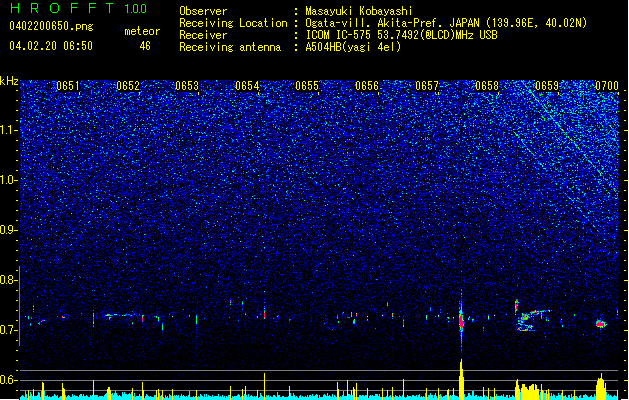Click the kHz axis unit label
Screen dimensions: 629x400
click(9, 81)
